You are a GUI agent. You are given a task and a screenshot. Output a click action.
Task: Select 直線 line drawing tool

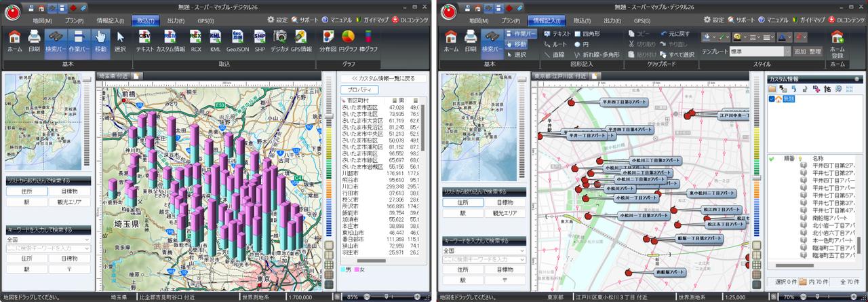click(x=554, y=55)
